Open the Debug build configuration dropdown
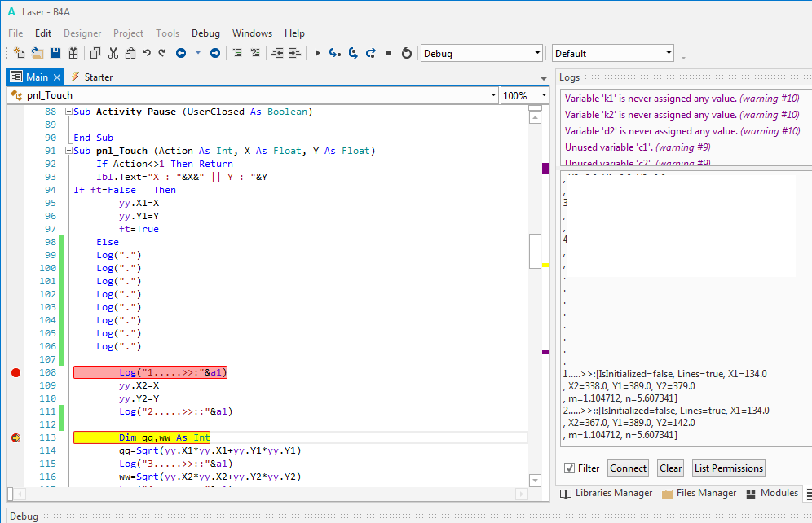The height and width of the screenshot is (523, 812). pyautogui.click(x=481, y=53)
